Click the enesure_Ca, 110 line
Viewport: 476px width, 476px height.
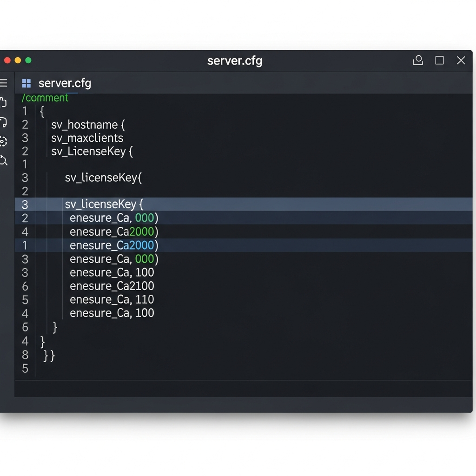pyautogui.click(x=112, y=300)
